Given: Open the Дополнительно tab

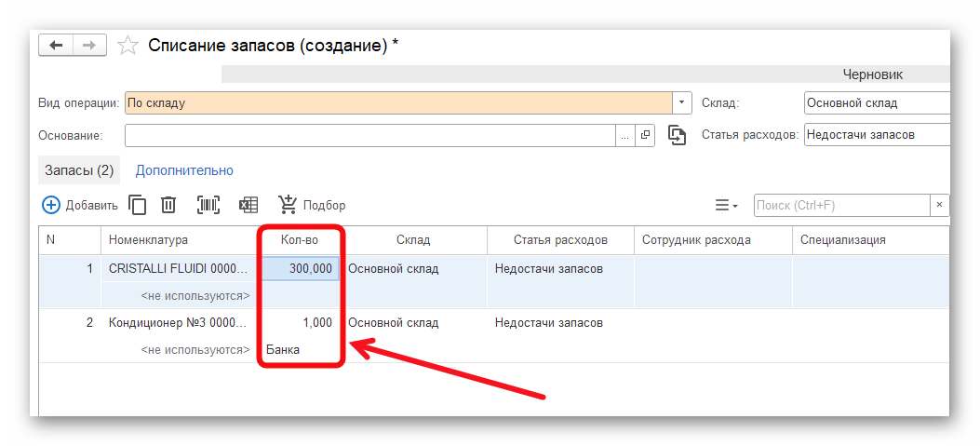Looking at the screenshot, I should coord(184,170).
